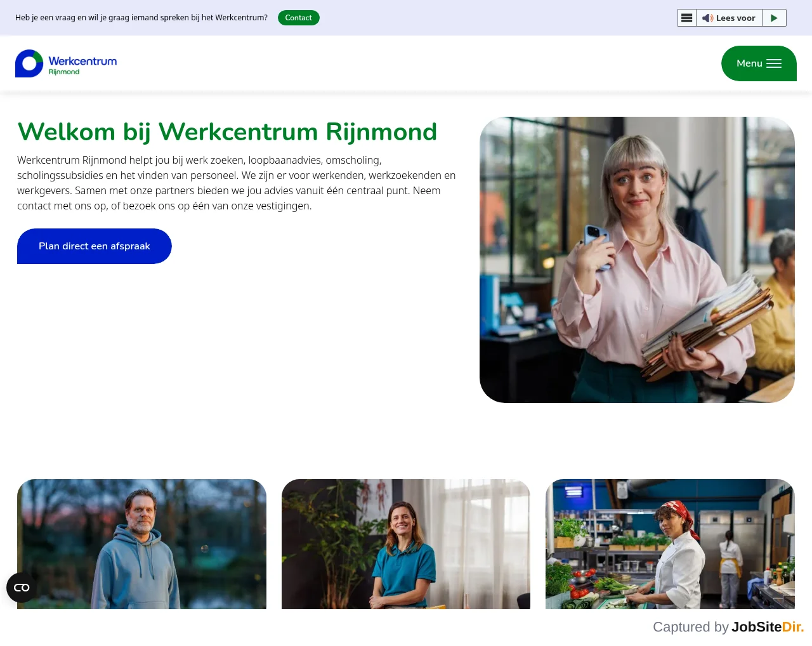Click the Lees voor speaker button
The width and height of the screenshot is (812, 646).
point(729,18)
